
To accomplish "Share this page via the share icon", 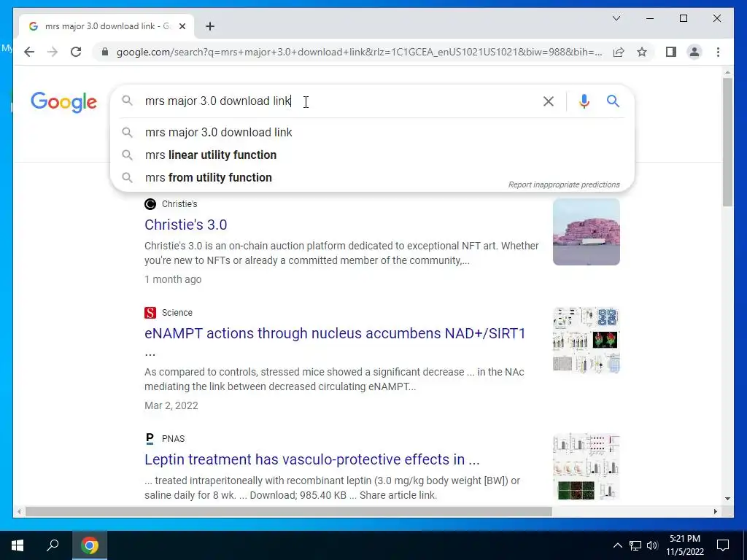I will [x=619, y=52].
